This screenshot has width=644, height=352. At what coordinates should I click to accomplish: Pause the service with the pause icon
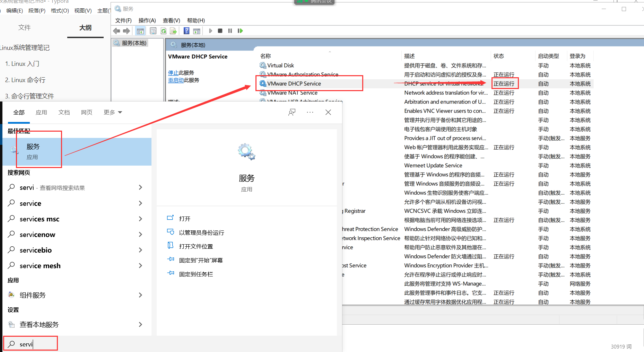(230, 31)
